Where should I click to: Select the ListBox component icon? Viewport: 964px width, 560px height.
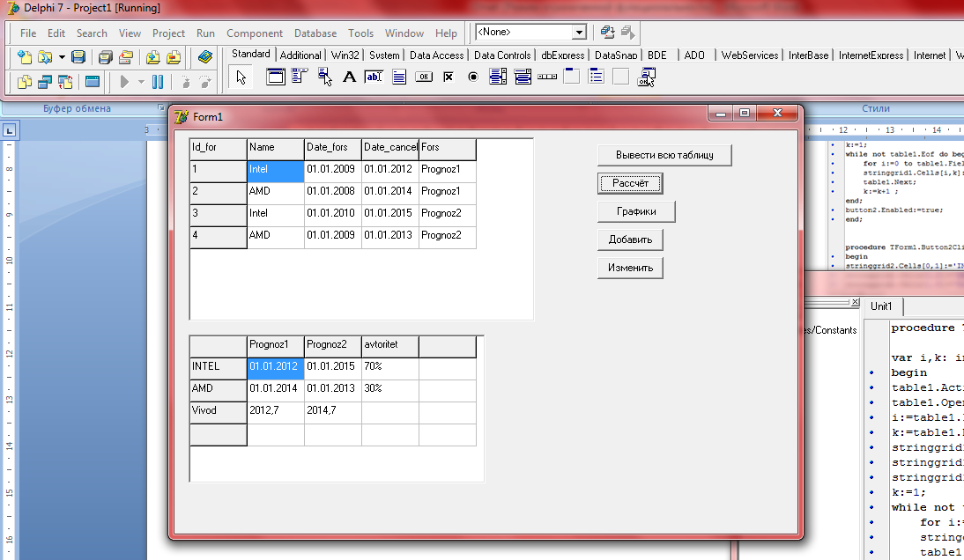[x=498, y=77]
